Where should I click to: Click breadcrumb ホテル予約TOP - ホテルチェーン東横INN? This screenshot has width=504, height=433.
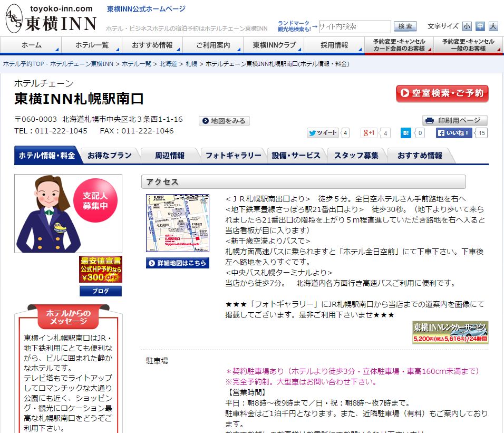pyautogui.click(x=58, y=64)
